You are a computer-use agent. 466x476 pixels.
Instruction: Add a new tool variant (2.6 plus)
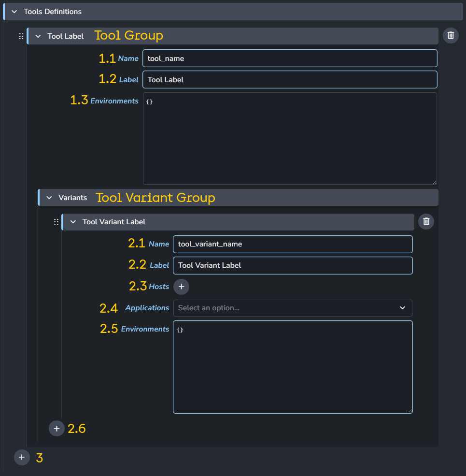[56, 429]
